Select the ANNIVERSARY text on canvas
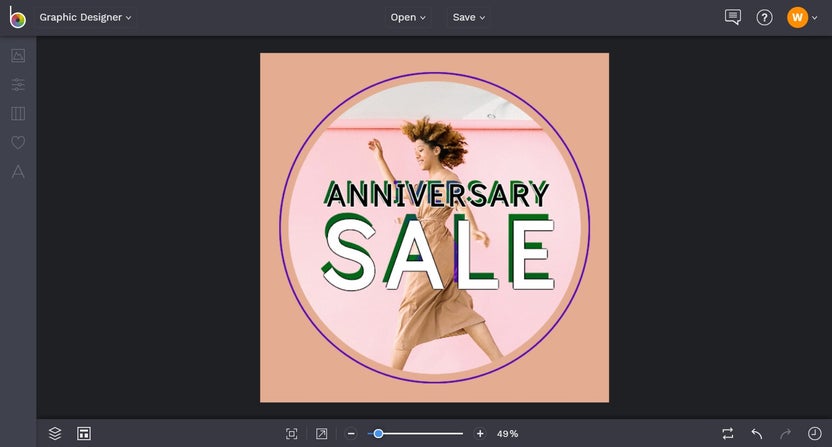 point(437,194)
